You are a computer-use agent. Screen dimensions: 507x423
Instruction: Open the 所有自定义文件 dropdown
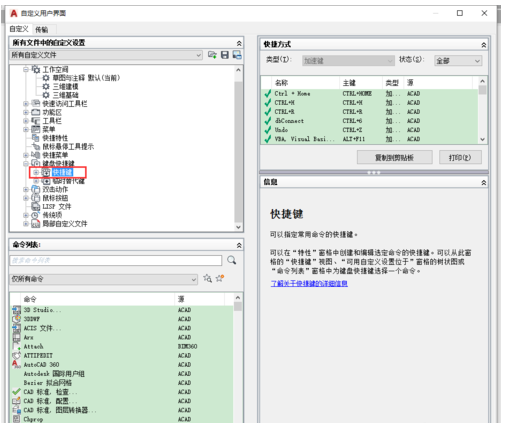(x=106, y=55)
